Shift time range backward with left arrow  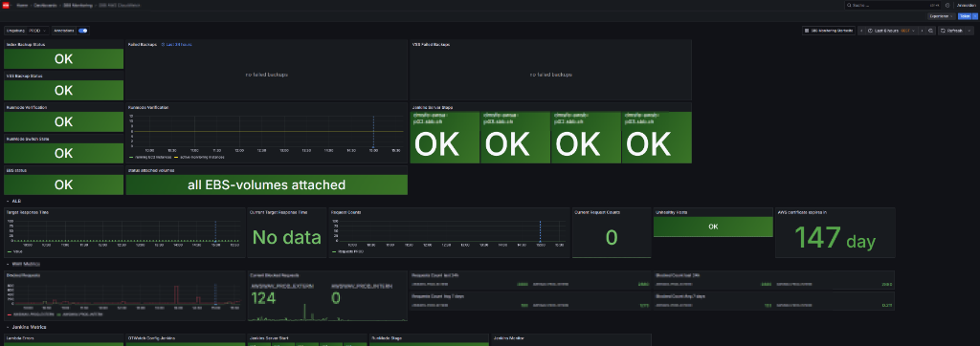(862, 30)
